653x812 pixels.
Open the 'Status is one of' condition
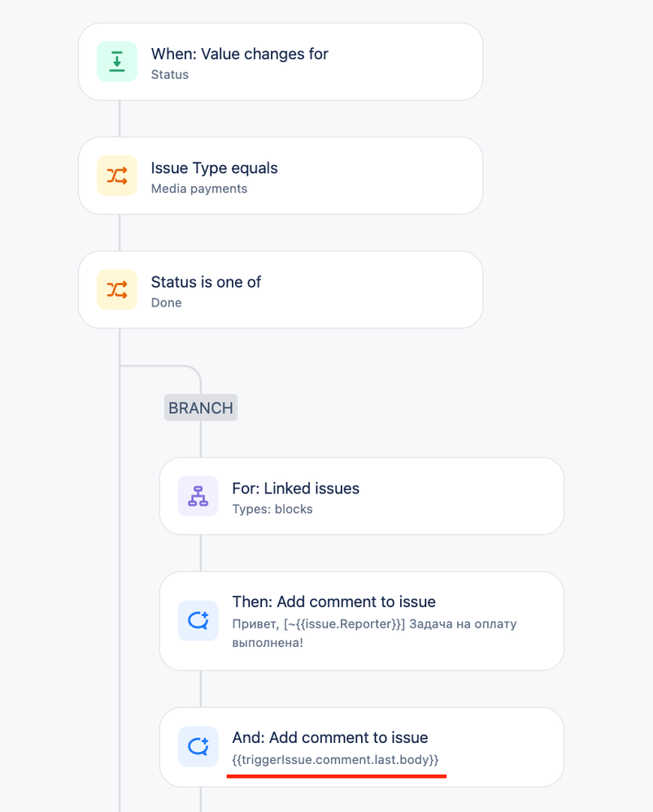(281, 289)
